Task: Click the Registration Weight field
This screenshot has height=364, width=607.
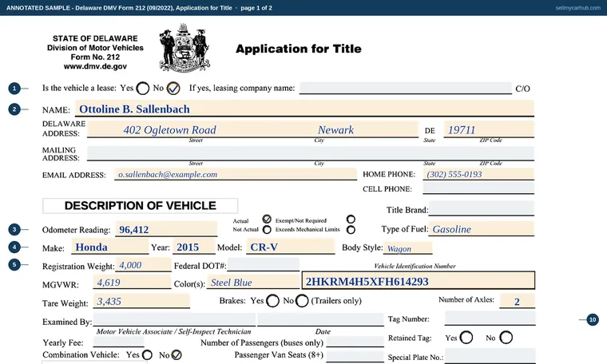Action: (x=143, y=265)
